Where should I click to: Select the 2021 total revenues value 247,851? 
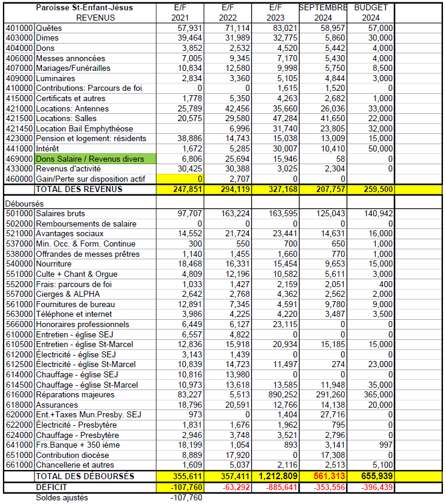180,189
